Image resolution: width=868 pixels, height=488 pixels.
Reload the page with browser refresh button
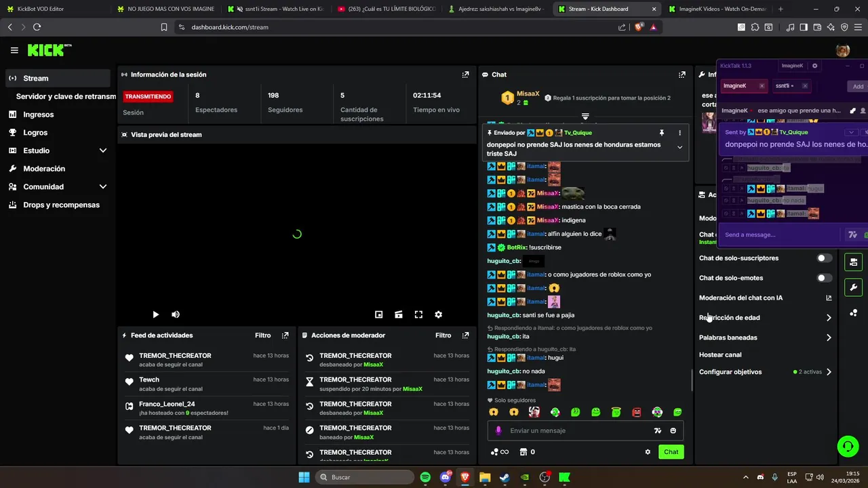point(37,27)
